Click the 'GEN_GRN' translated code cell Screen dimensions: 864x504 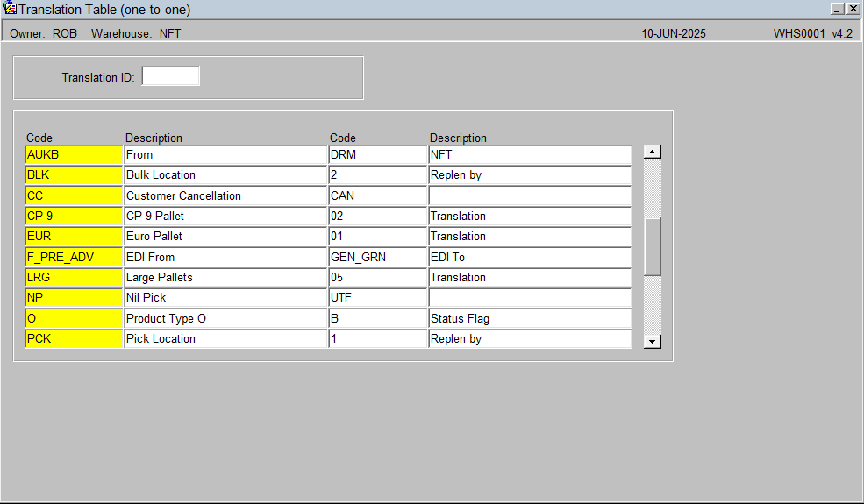[x=378, y=257]
